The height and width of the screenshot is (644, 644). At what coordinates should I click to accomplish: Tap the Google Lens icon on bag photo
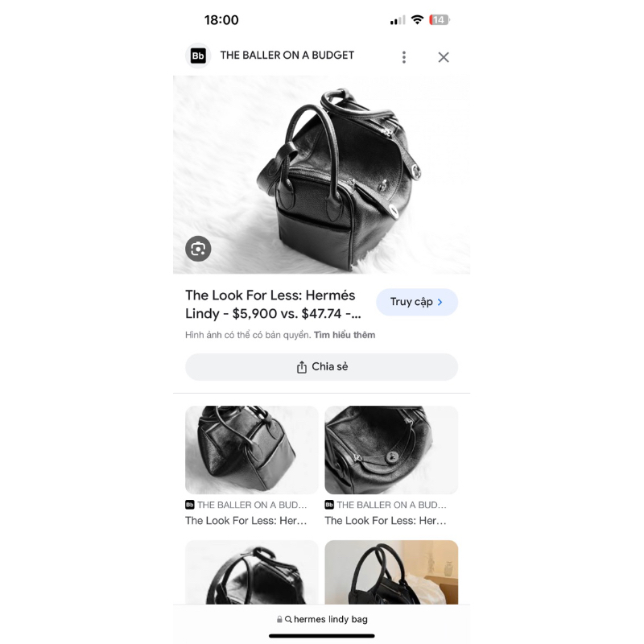pyautogui.click(x=198, y=249)
